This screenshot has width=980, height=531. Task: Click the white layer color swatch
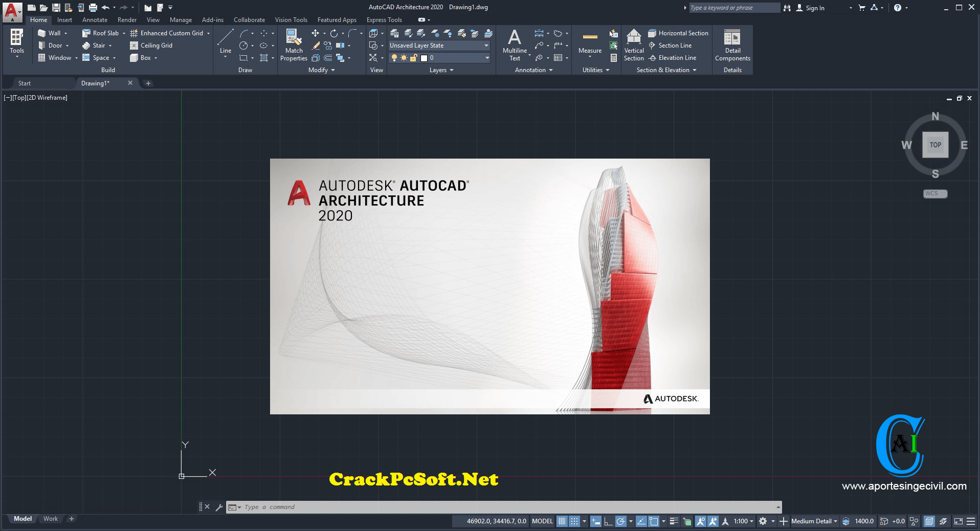point(424,58)
